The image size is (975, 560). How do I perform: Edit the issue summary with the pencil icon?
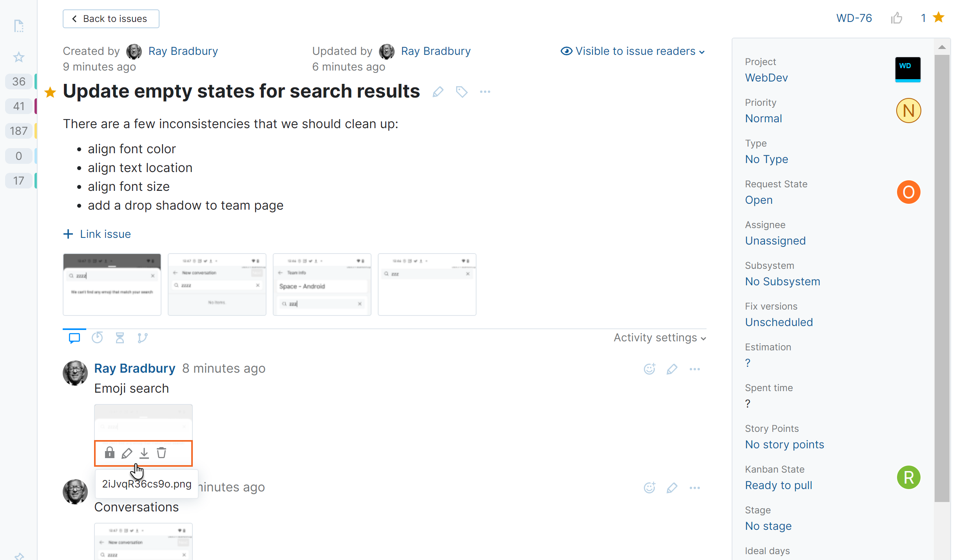click(x=438, y=92)
